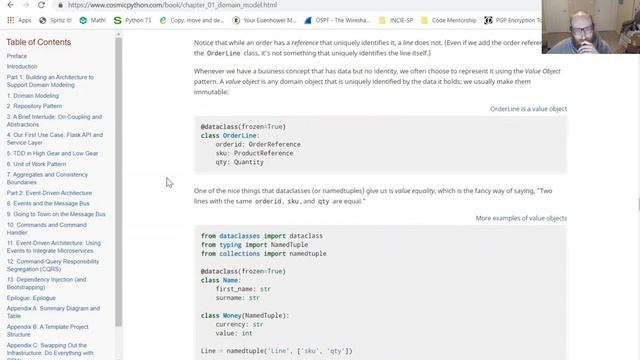Click 'first_name: str' code line

coord(243,289)
